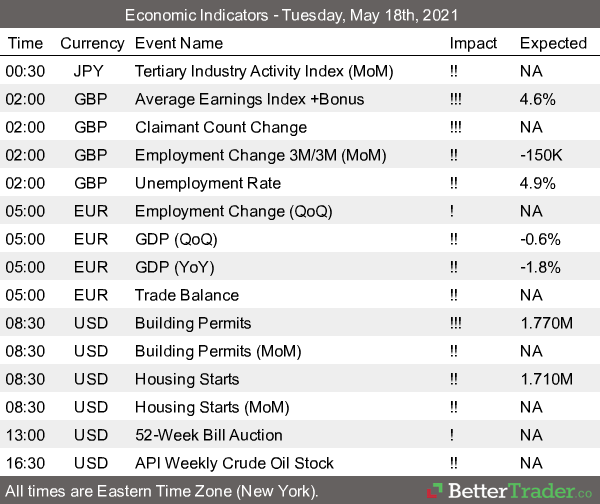The width and height of the screenshot is (600, 504).
Task: Select the Tertiary Industry Activity Index event
Action: pos(264,71)
